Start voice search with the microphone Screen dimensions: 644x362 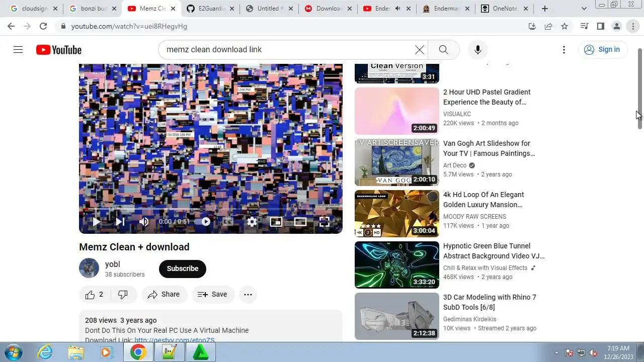478,49
